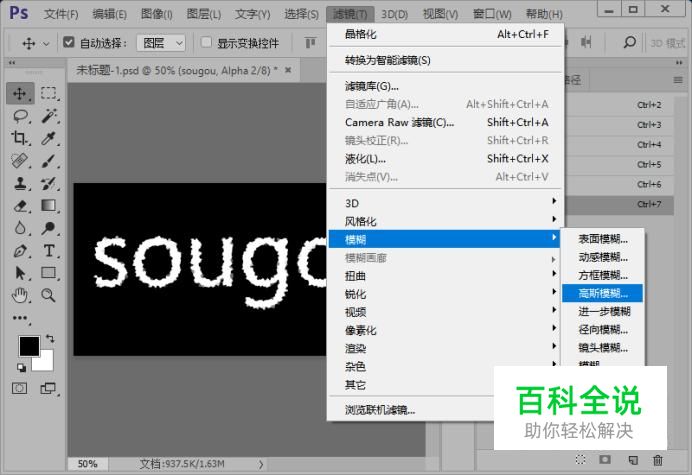
Task: Open the 编辑(E) menu
Action: (109, 14)
